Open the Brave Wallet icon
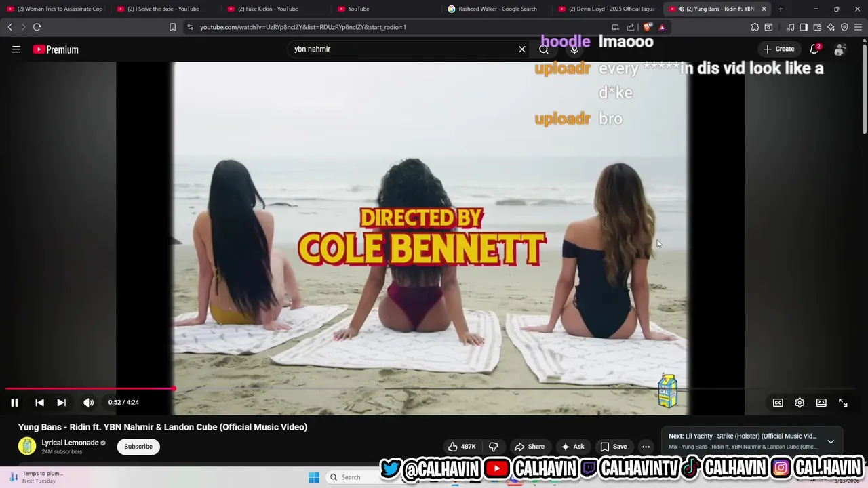Viewport: 868px width, 488px height. coord(817,27)
